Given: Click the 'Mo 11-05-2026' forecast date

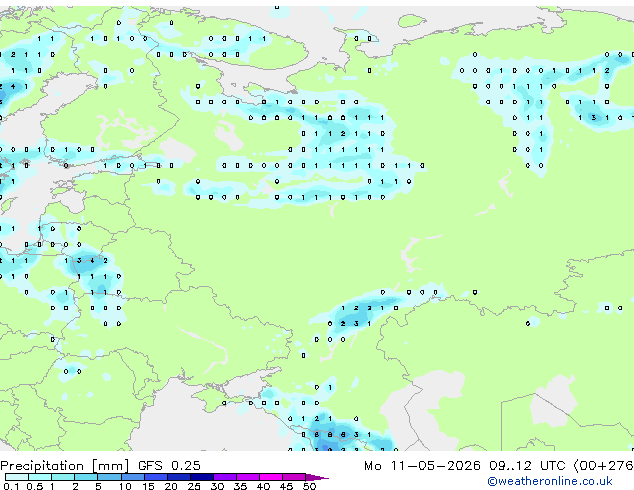Looking at the screenshot, I should (422, 466).
